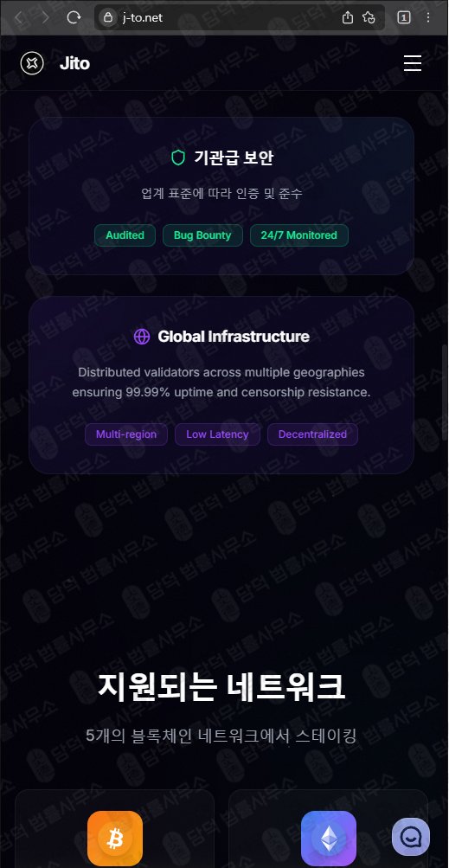Reload the page in browser
This screenshot has height=868, width=449.
(x=74, y=17)
